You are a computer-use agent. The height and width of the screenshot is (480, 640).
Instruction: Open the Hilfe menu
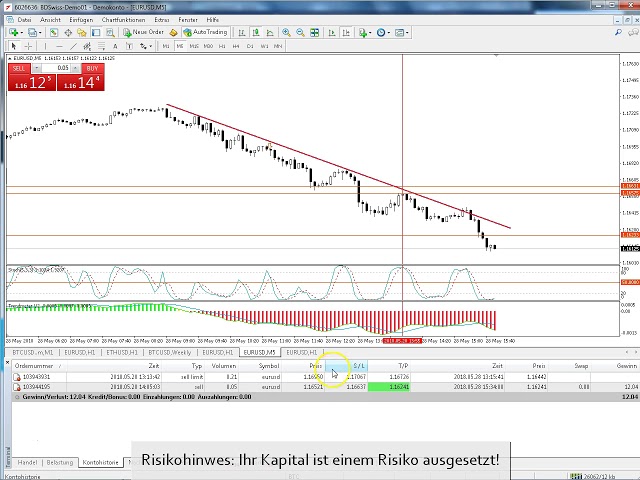pos(213,20)
